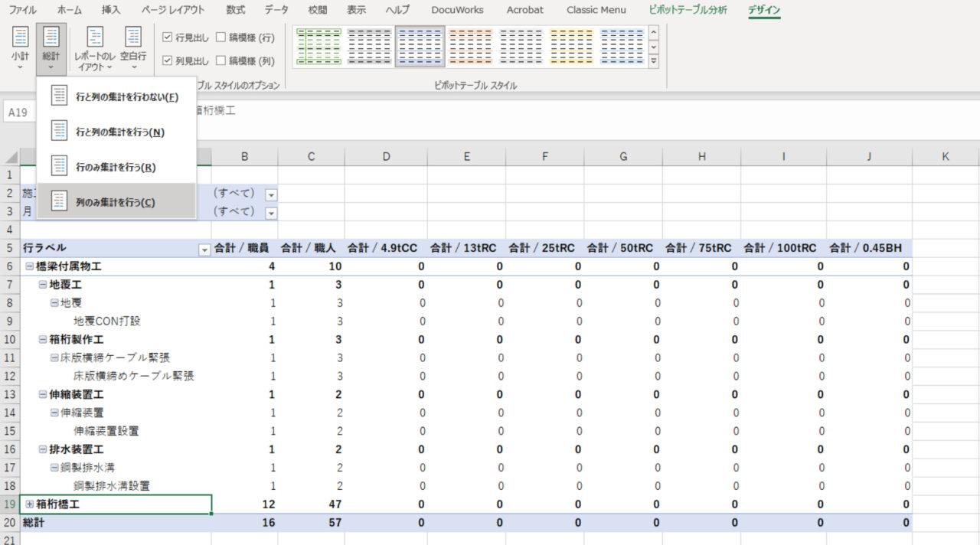Apply the orange pivot table style
This screenshot has height=545, width=980.
point(470,46)
